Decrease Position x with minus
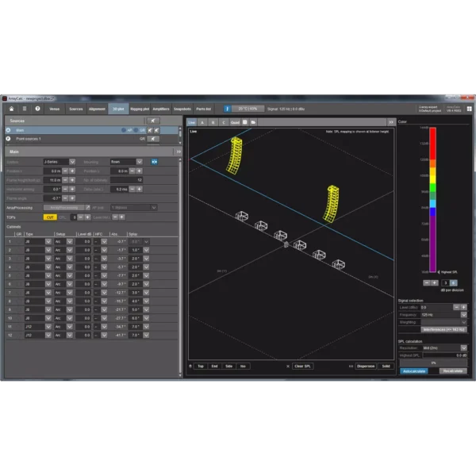The width and height of the screenshot is (476, 476). tap(65, 171)
